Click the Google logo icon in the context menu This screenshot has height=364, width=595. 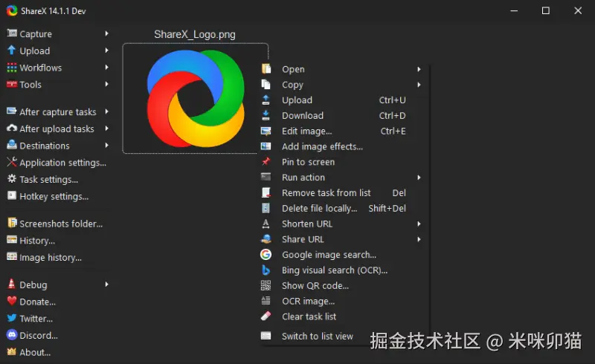pyautogui.click(x=266, y=254)
